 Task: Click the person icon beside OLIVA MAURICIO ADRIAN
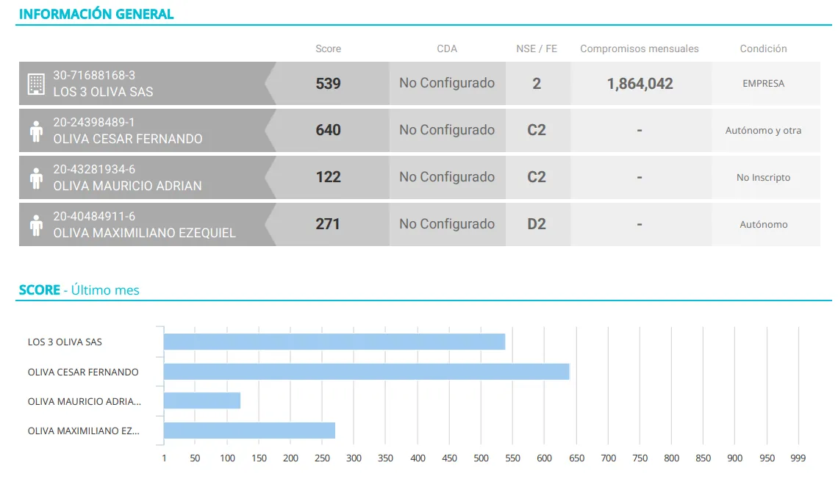[36, 178]
